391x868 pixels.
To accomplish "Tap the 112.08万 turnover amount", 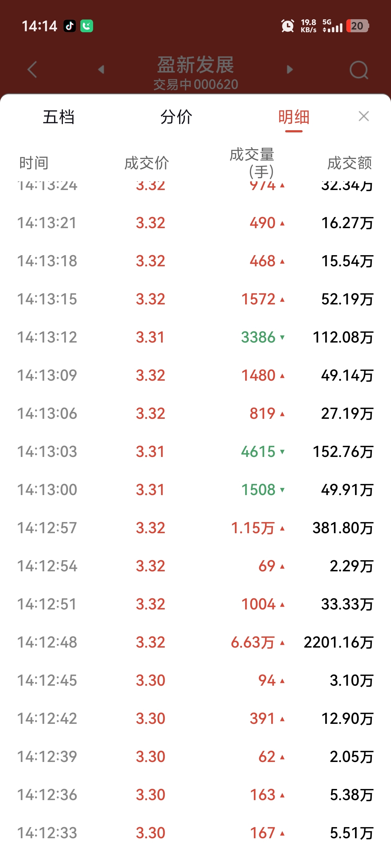I will coord(343,337).
